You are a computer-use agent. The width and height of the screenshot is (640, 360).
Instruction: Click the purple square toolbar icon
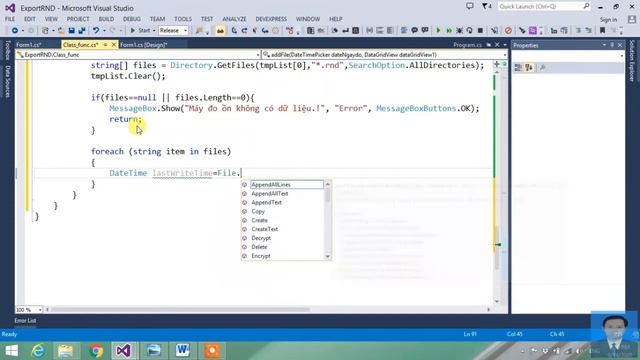click(533, 31)
